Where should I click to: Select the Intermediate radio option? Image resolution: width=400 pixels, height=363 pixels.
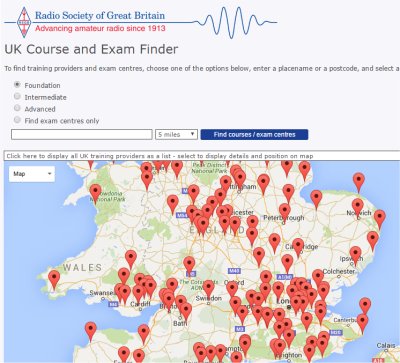(17, 96)
